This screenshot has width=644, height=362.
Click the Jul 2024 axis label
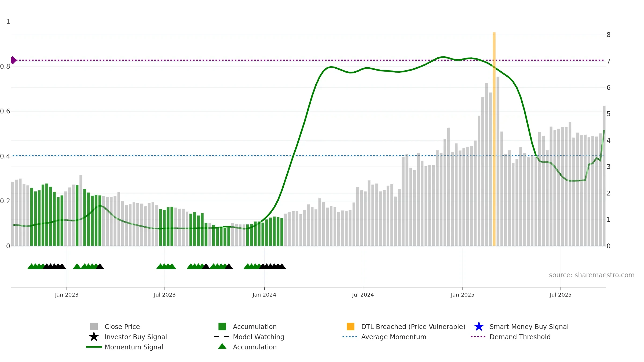pos(363,295)
